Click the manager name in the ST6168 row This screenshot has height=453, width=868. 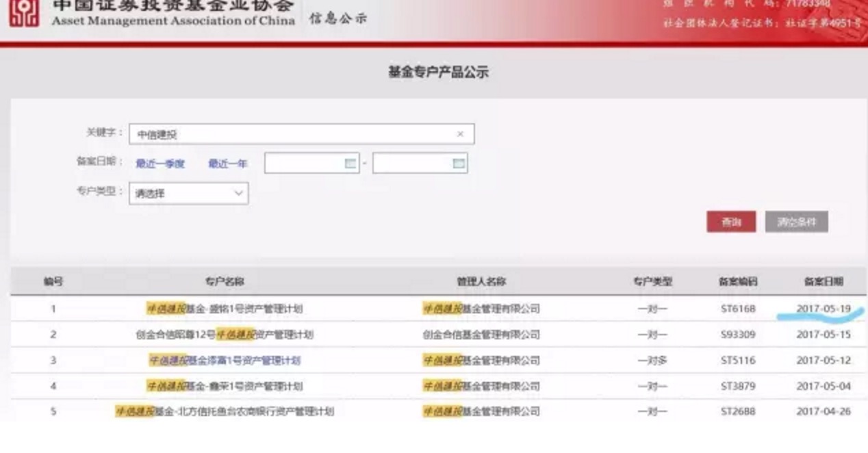coord(481,309)
